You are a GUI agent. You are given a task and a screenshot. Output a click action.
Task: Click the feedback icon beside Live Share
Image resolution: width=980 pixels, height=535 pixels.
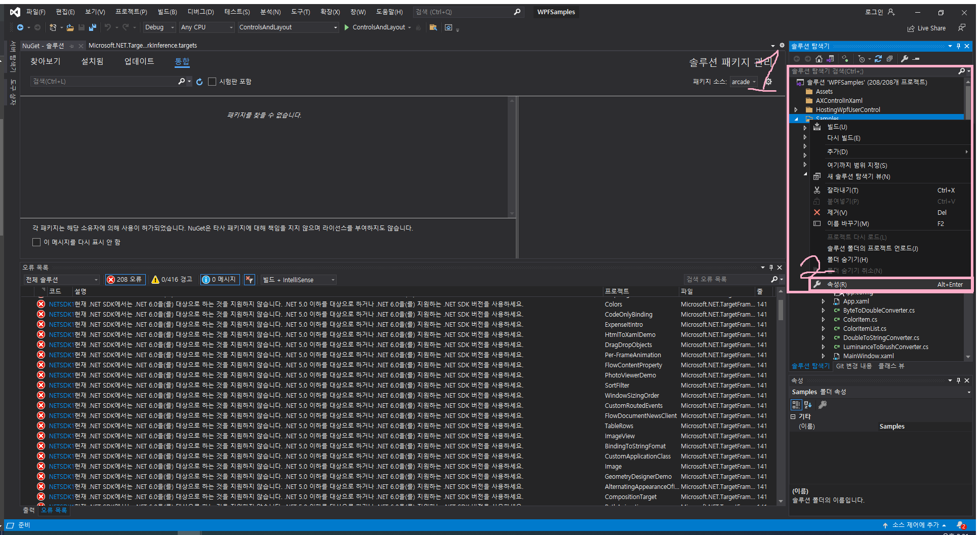point(961,28)
